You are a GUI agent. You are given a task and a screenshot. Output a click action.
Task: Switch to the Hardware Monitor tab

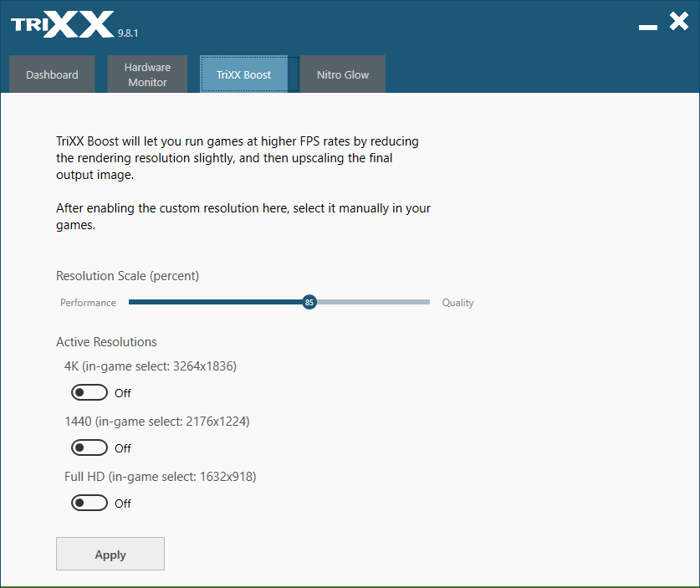(x=147, y=74)
